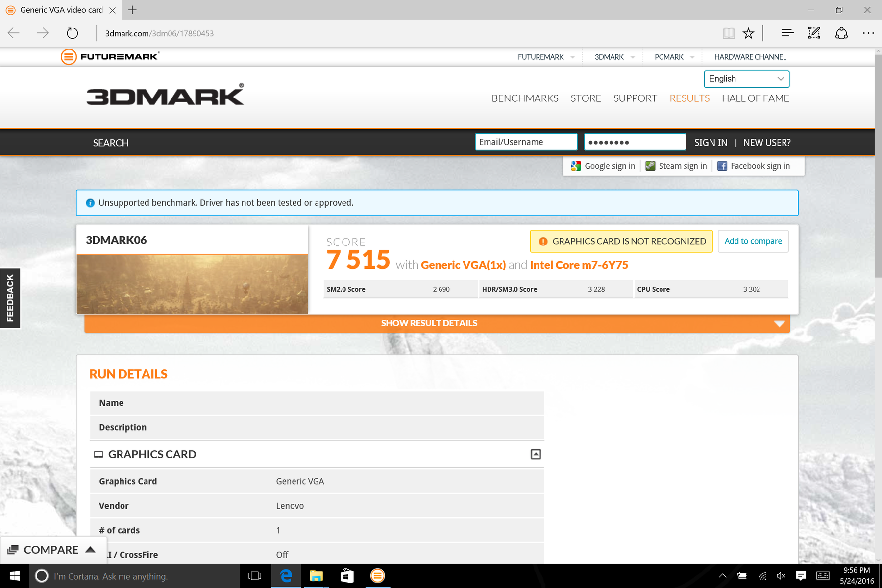Refresh the page

[x=72, y=33]
